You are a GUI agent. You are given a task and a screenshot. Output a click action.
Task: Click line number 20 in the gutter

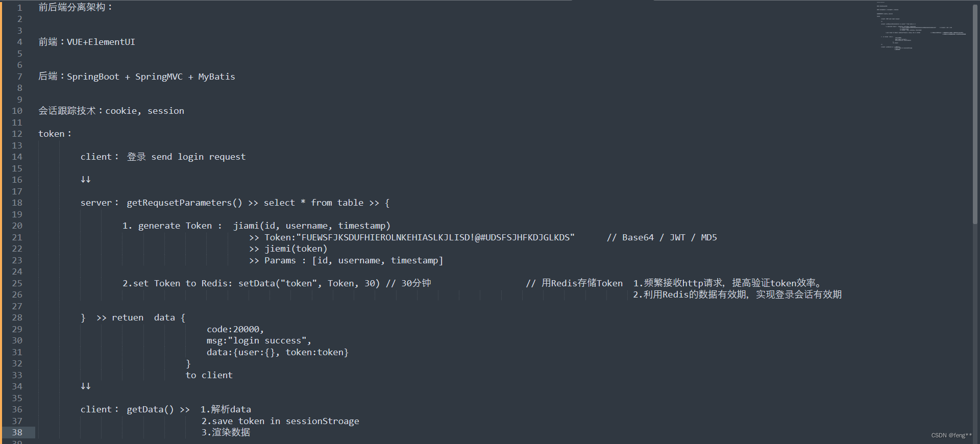tap(17, 226)
